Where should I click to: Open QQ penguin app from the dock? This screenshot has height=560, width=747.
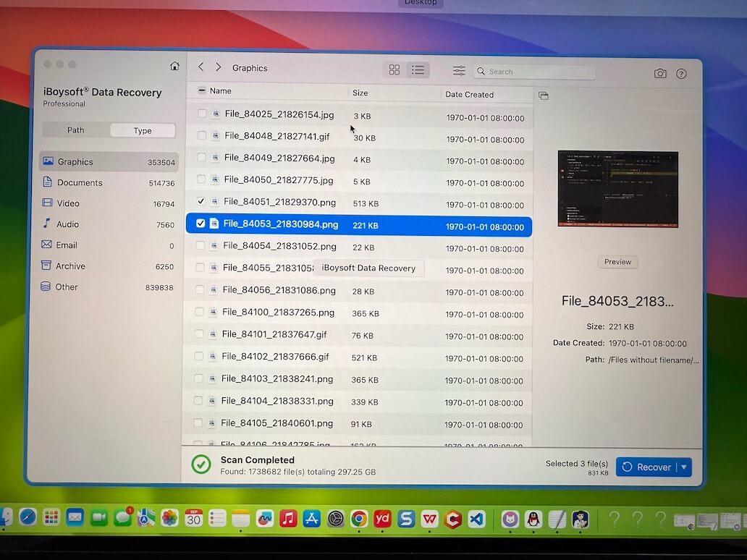(533, 519)
